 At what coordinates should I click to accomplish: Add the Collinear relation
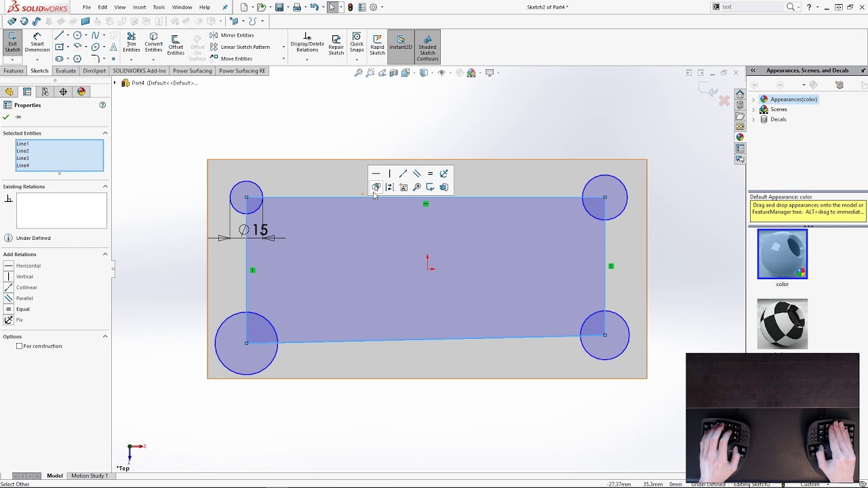tap(20, 287)
